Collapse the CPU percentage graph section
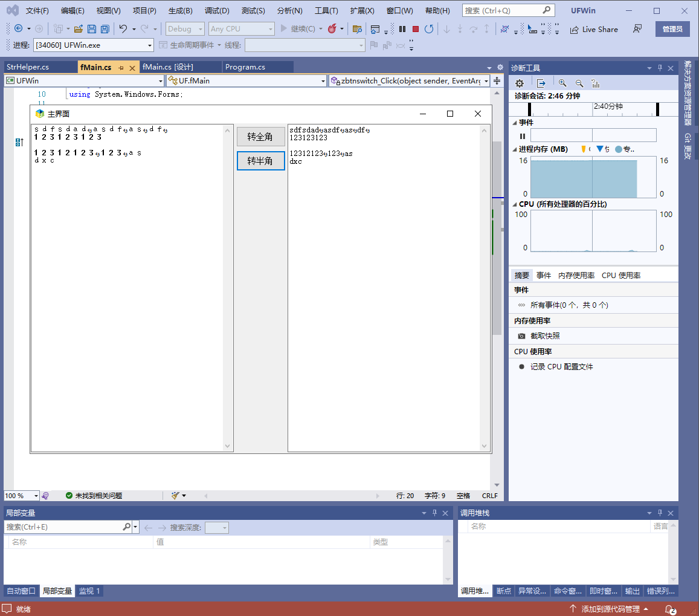Screen dimensions: 699x616 pos(515,204)
